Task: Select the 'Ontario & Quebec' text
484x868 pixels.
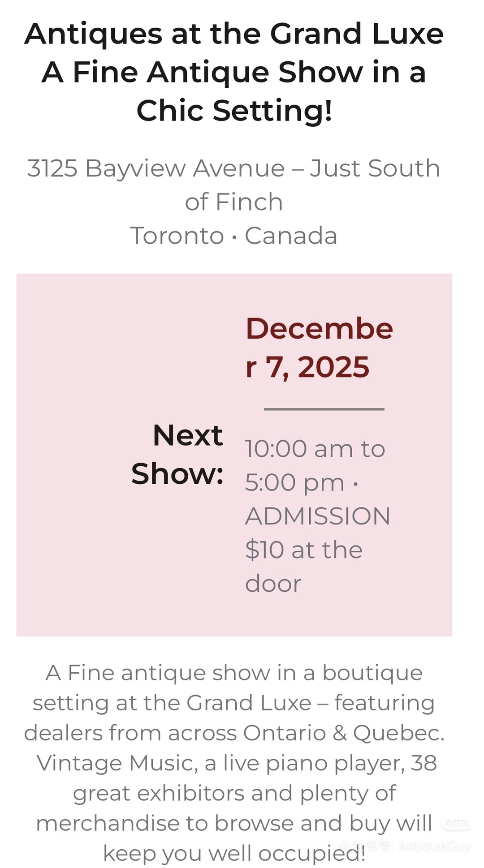Action: [344, 733]
